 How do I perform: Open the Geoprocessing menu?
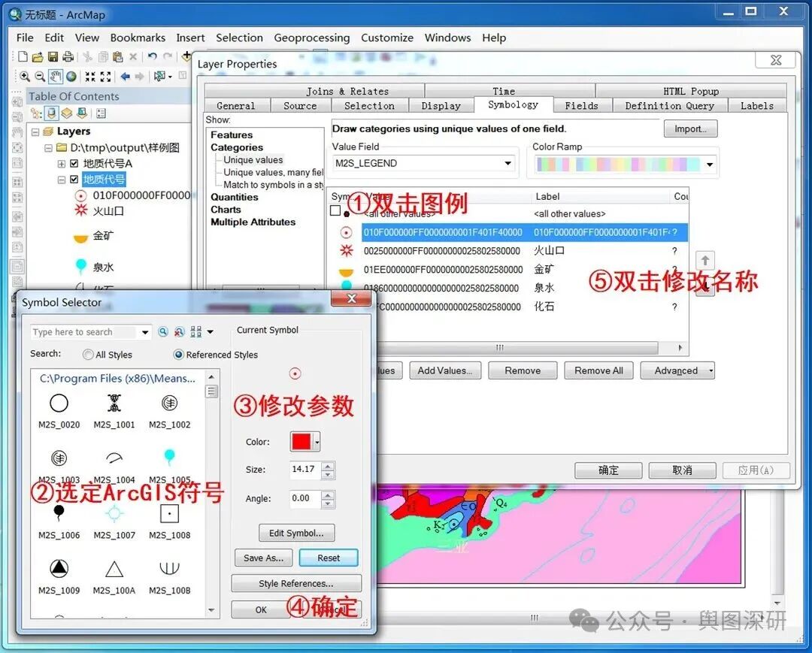(312, 38)
